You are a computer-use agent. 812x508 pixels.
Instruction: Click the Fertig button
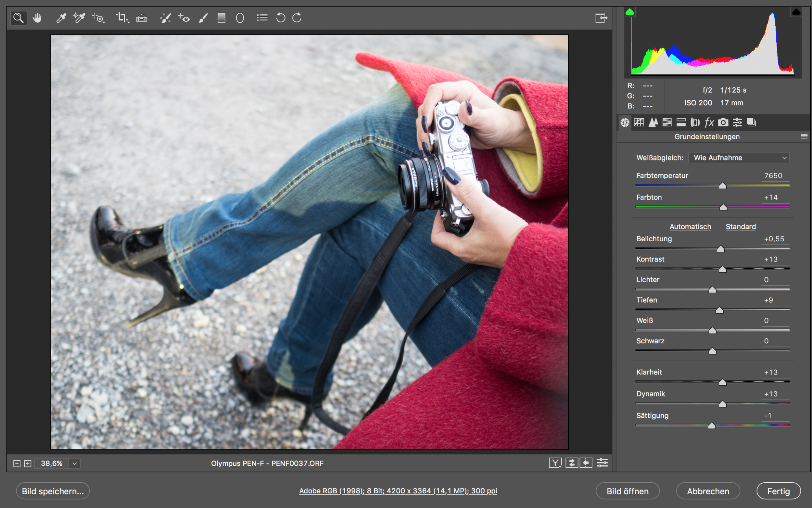point(779,491)
